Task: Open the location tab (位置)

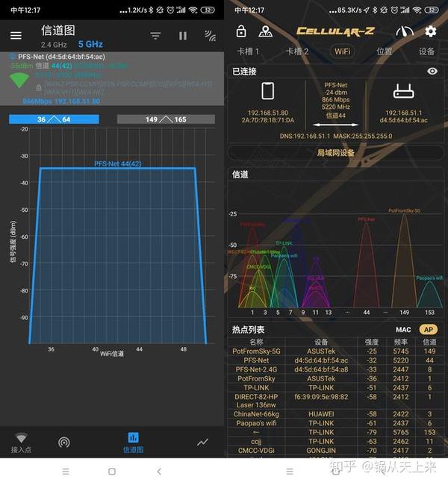Action: (x=385, y=51)
